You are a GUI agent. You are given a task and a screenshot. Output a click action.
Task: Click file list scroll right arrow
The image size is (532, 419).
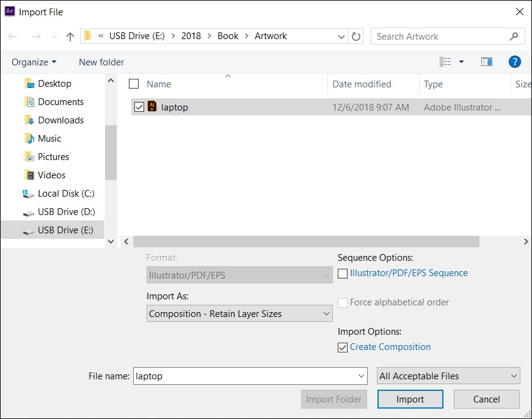click(x=526, y=241)
